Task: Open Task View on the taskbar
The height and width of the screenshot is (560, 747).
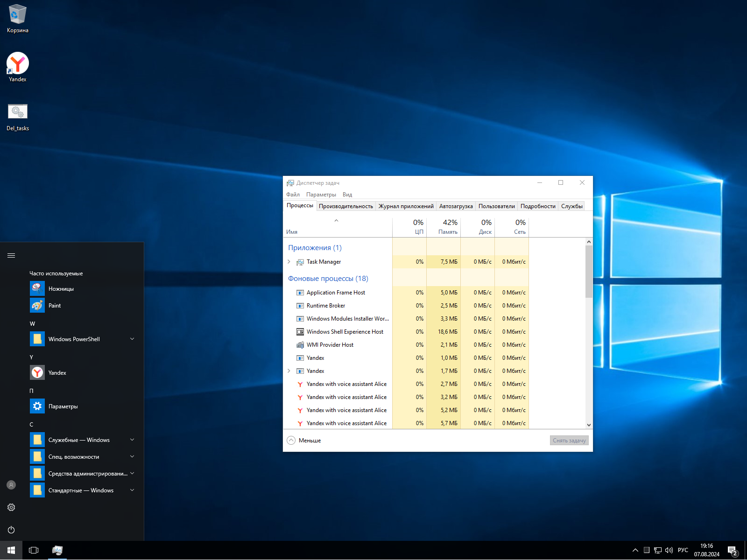Action: (x=34, y=550)
